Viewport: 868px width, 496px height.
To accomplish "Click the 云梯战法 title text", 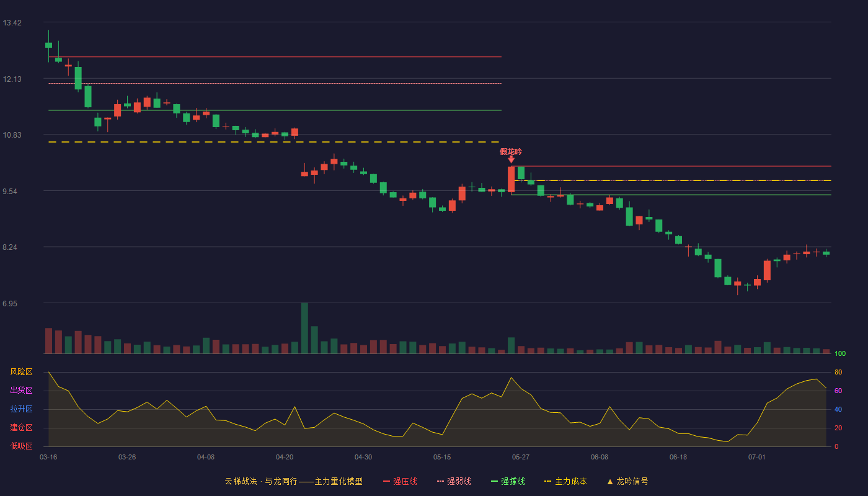I will click(x=241, y=481).
